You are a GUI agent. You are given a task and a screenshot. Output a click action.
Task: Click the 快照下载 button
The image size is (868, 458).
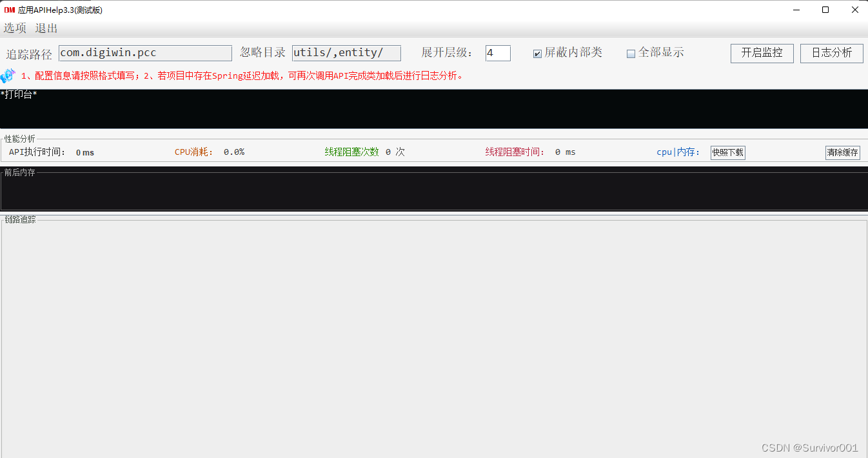coord(727,152)
